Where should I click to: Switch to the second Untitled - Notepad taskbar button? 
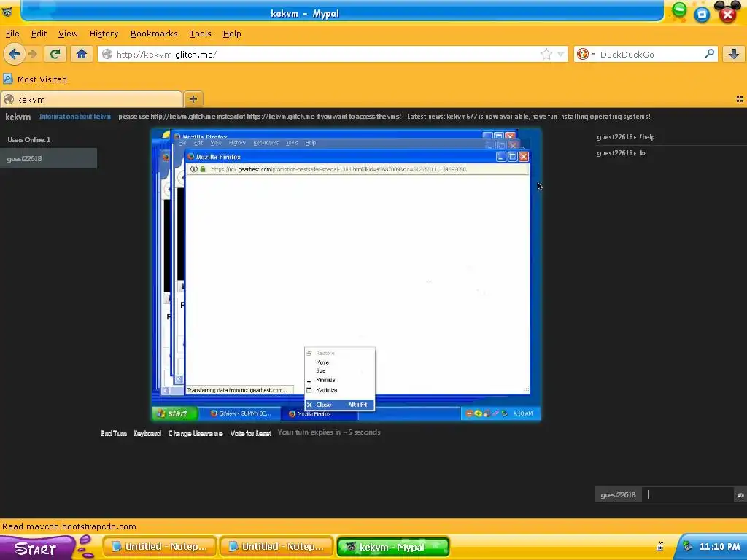pyautogui.click(x=276, y=547)
